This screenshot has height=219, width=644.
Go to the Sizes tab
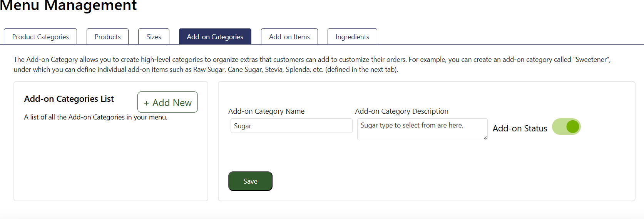(154, 37)
